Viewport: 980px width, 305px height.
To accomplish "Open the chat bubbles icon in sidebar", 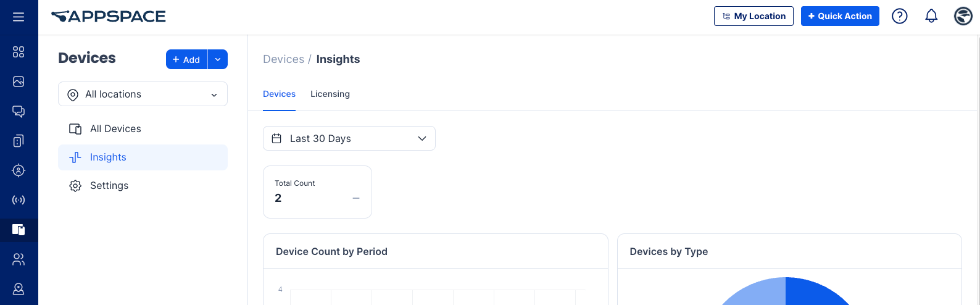I will tap(19, 111).
